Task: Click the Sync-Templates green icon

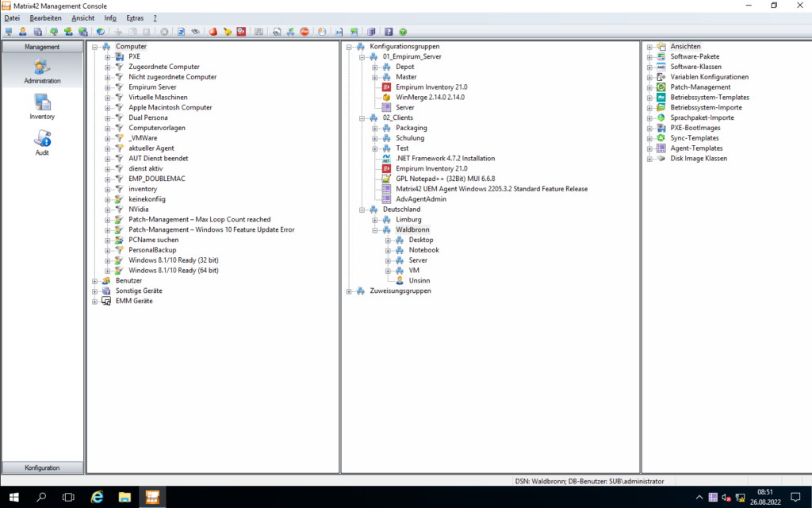Action: pos(661,138)
